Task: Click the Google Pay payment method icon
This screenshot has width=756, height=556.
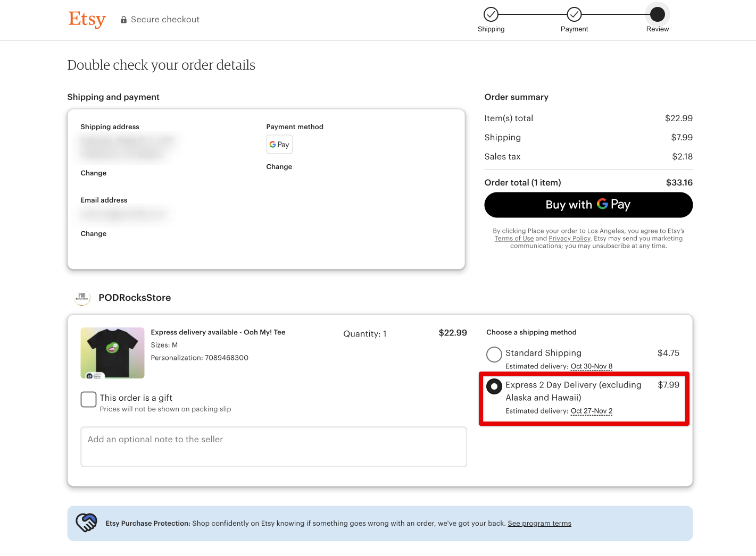Action: [x=279, y=144]
